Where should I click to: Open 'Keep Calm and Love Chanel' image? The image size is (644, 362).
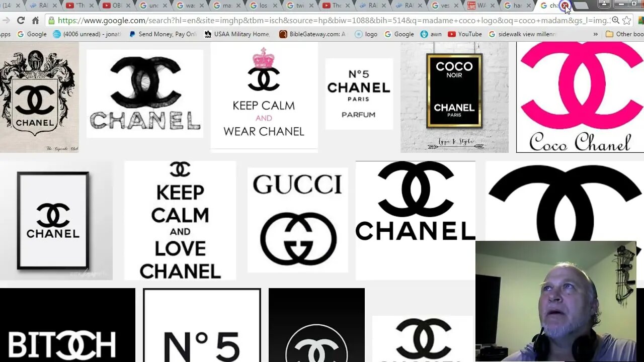180,221
